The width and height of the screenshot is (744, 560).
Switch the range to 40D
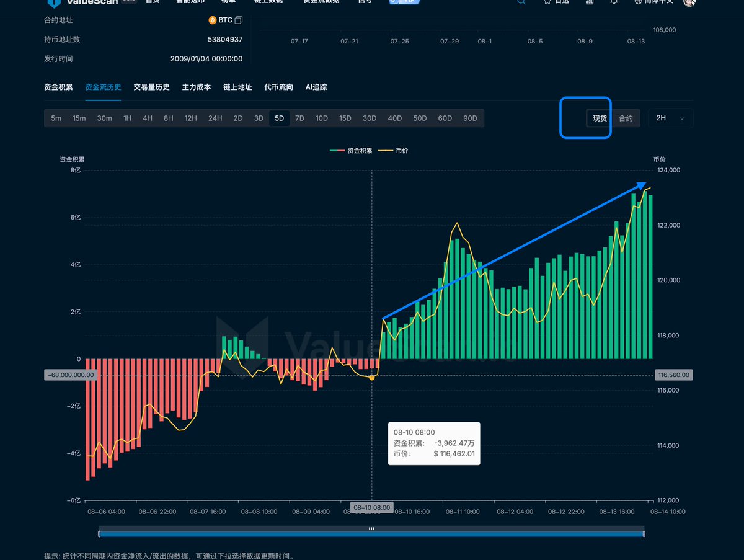(395, 118)
